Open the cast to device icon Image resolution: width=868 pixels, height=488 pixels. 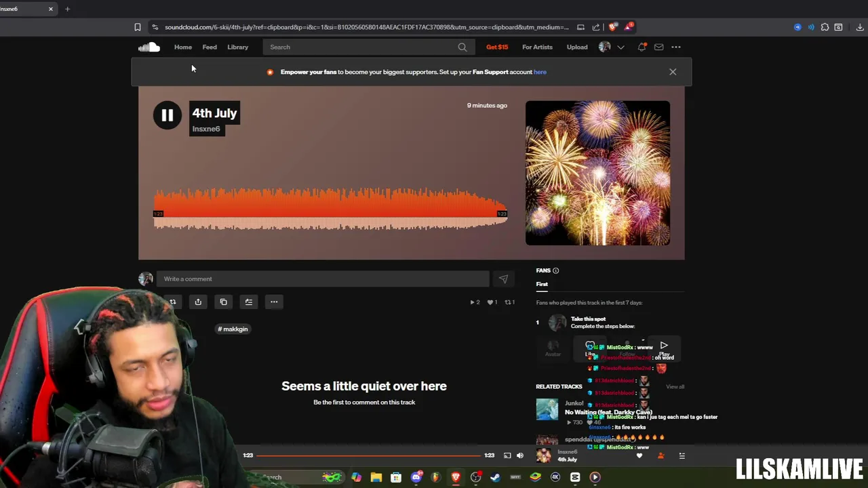coord(507,455)
